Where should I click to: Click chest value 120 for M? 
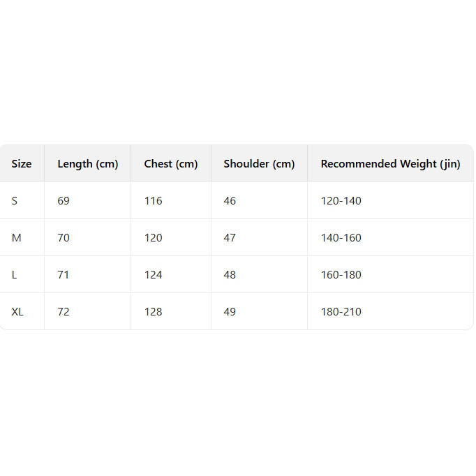[x=153, y=238]
